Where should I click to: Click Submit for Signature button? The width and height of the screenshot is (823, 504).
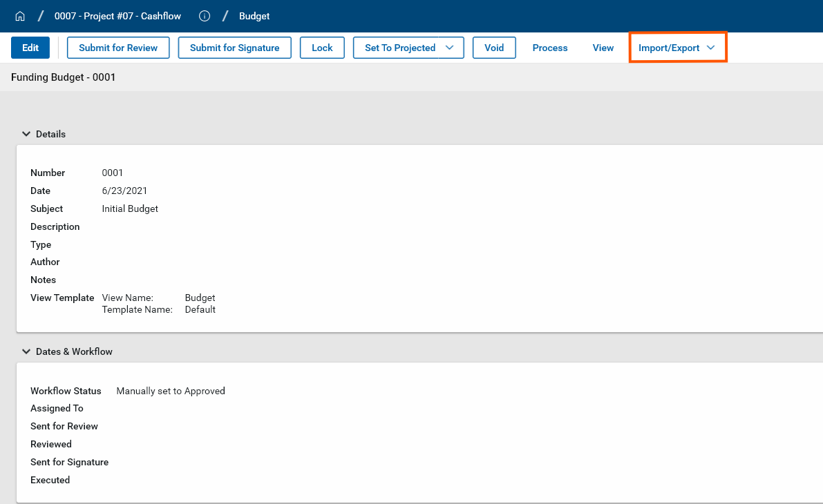click(x=234, y=48)
